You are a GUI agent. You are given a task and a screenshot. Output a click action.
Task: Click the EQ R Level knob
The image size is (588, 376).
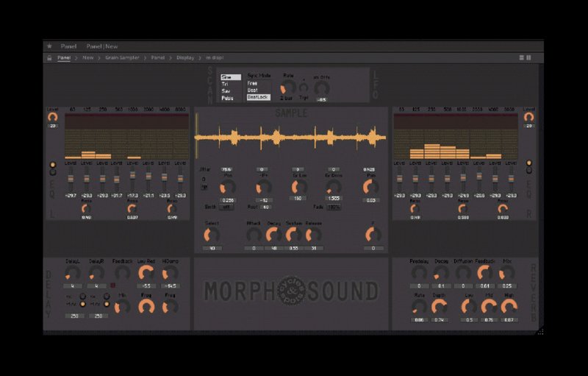528,117
